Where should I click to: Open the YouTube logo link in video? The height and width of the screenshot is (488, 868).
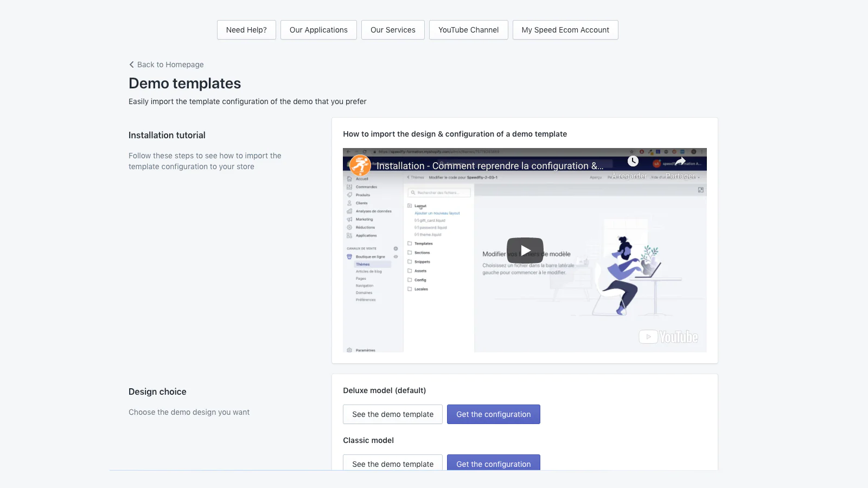click(668, 337)
